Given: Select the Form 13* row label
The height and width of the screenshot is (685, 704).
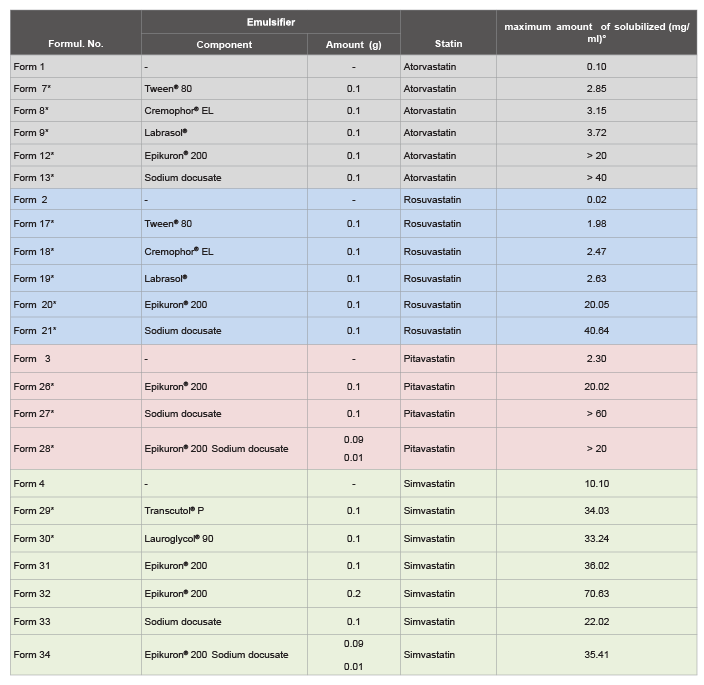Looking at the screenshot, I should [34, 178].
